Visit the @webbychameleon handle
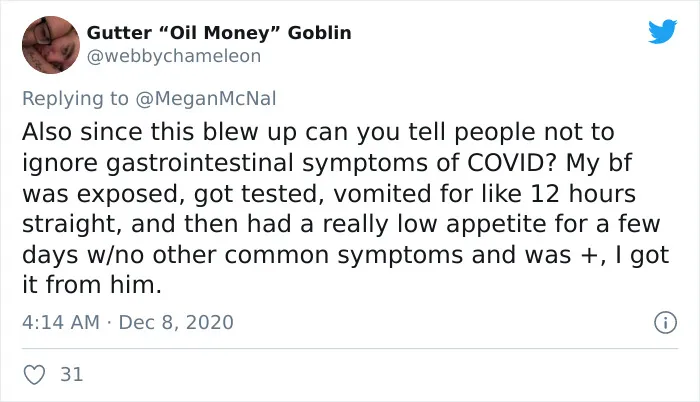Image resolution: width=700 pixels, height=402 pixels. coord(174,56)
